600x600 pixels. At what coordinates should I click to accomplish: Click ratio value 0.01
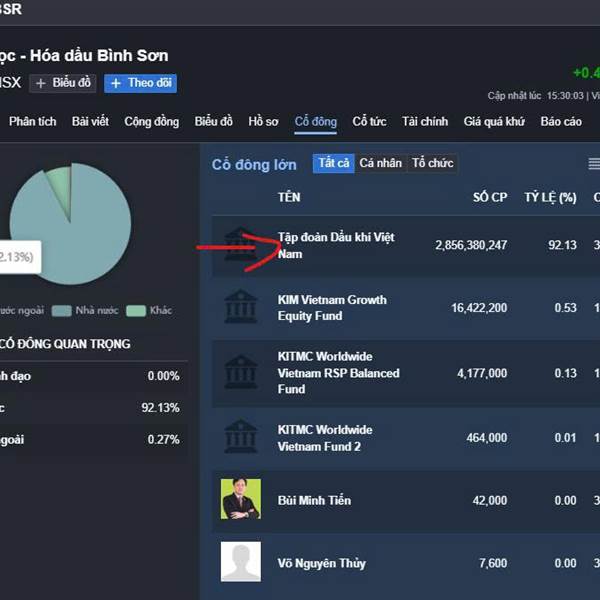pos(565,438)
